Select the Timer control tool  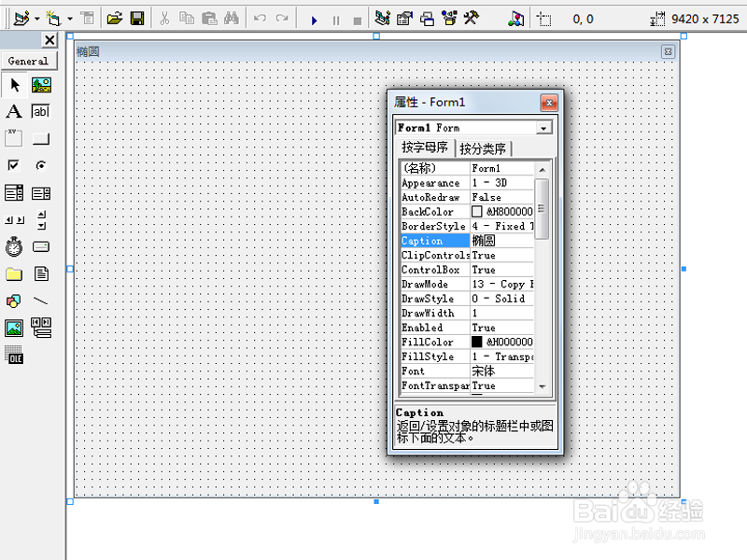click(x=14, y=246)
